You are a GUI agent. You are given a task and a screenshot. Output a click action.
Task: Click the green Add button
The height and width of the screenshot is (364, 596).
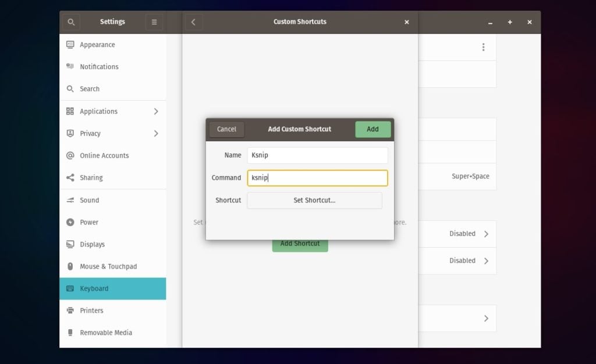372,129
